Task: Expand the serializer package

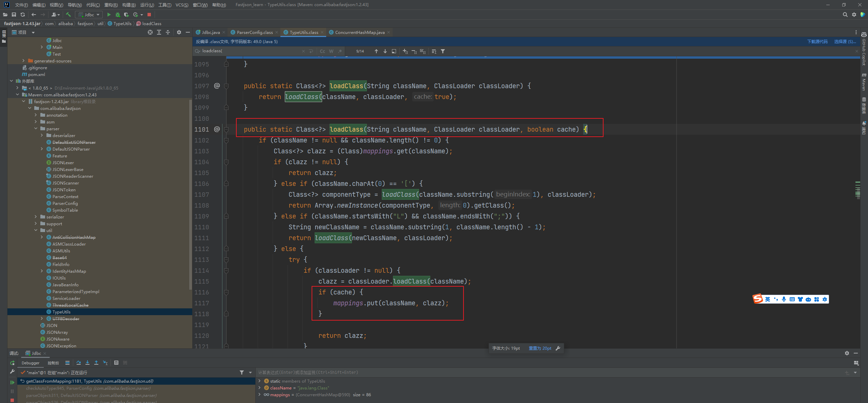Action: [x=36, y=217]
